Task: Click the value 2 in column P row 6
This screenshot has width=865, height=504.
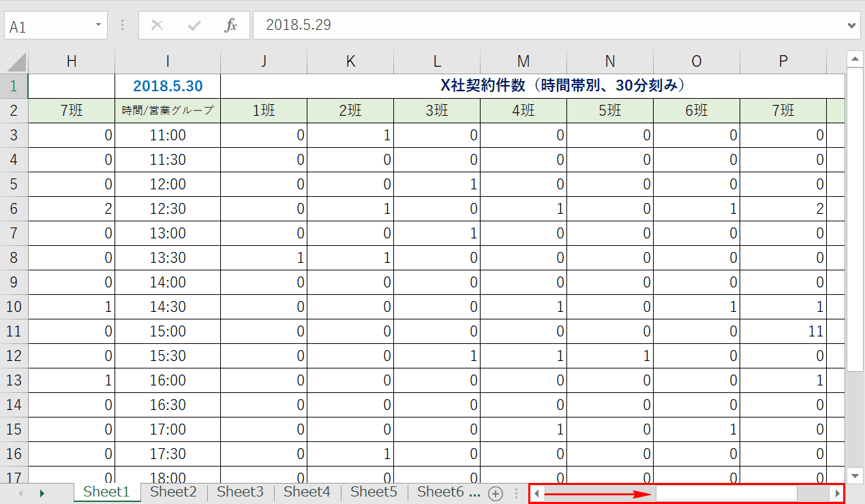Action: [783, 208]
